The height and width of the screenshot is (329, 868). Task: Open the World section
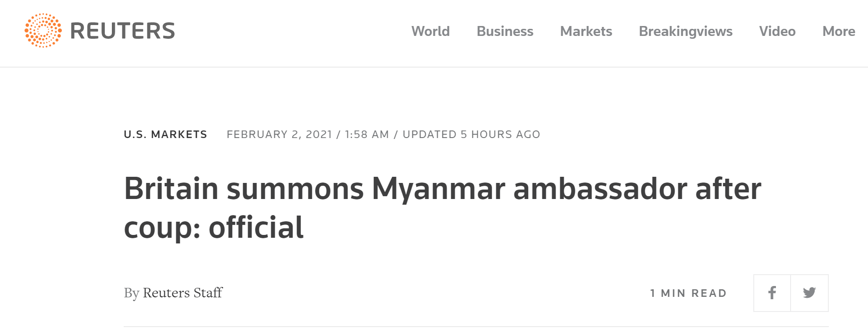(x=430, y=31)
